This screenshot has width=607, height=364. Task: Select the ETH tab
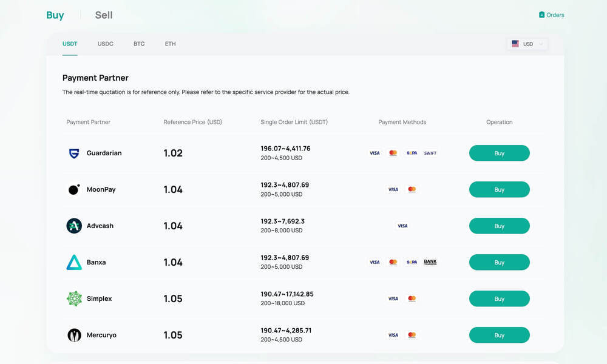tap(170, 44)
